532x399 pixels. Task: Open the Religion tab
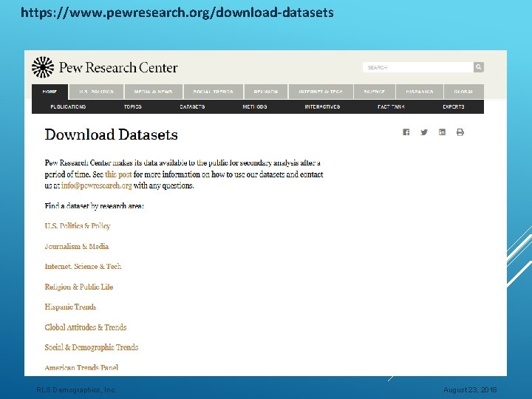coord(266,92)
